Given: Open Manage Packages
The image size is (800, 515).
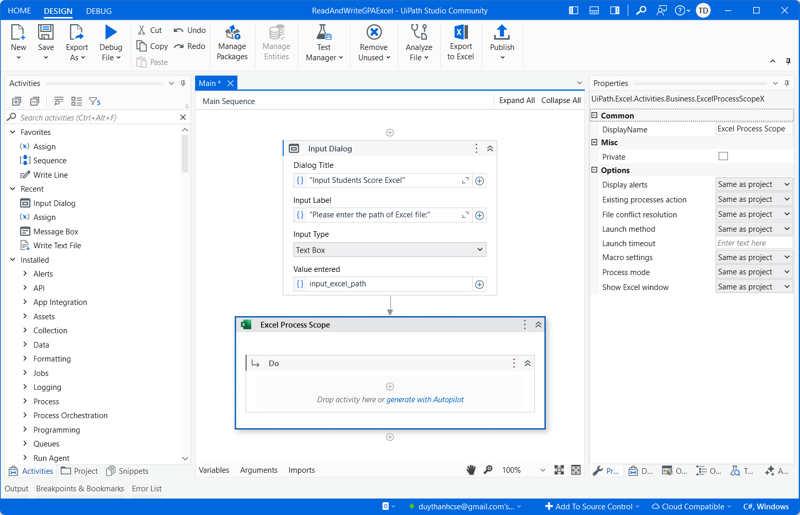Looking at the screenshot, I should coord(232,42).
